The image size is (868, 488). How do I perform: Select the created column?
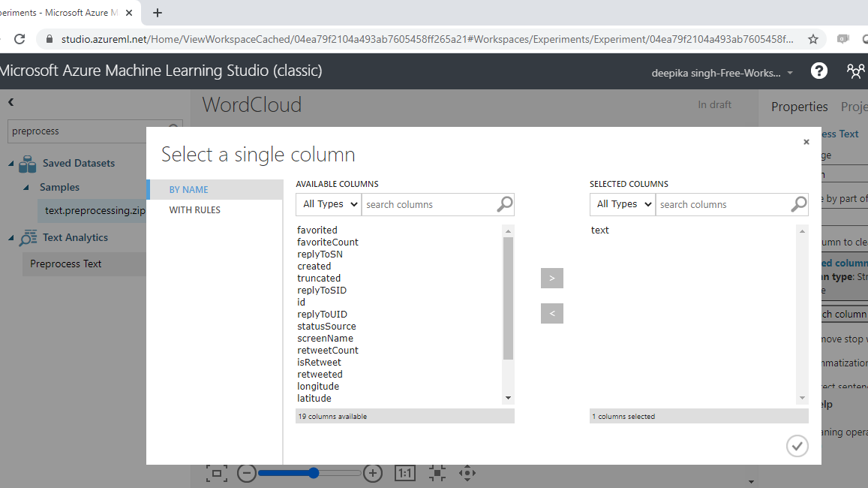tap(314, 266)
